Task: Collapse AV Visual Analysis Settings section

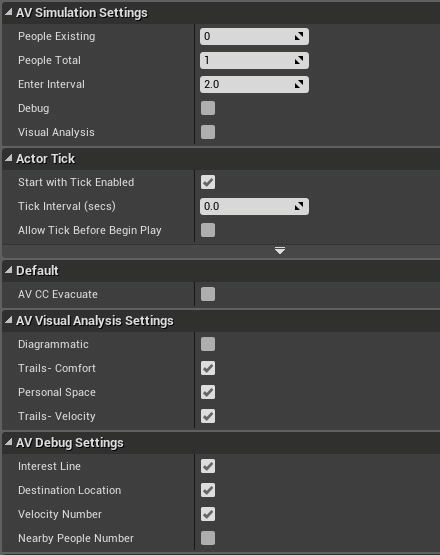Action: pyautogui.click(x=8, y=320)
